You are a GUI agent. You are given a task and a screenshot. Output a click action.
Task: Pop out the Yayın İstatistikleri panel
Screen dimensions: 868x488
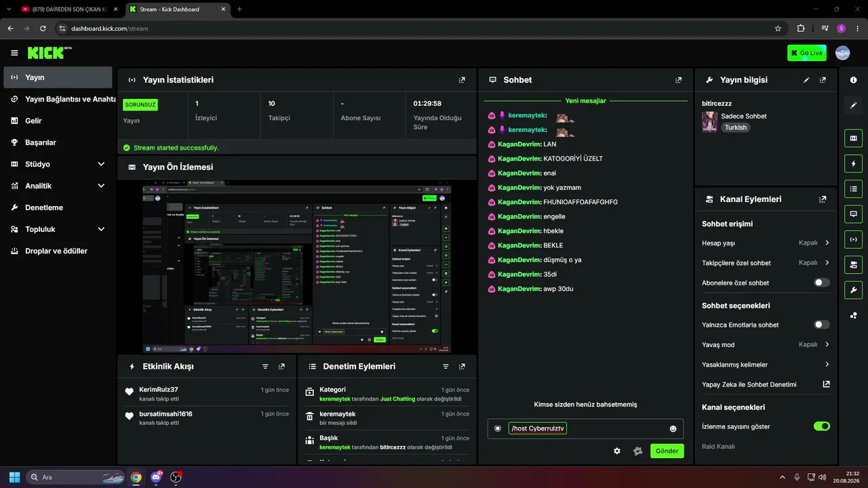[x=462, y=80]
